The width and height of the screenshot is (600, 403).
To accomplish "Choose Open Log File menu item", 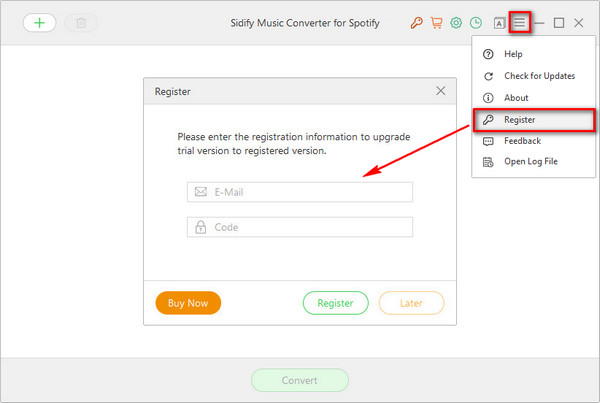I will (533, 162).
